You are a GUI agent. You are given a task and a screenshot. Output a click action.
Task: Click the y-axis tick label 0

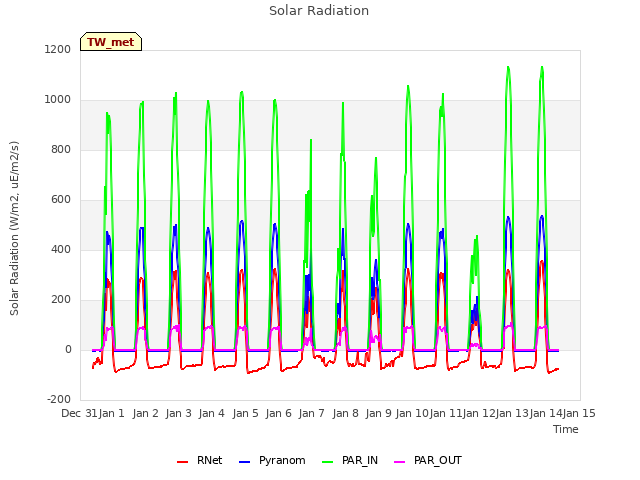point(68,349)
